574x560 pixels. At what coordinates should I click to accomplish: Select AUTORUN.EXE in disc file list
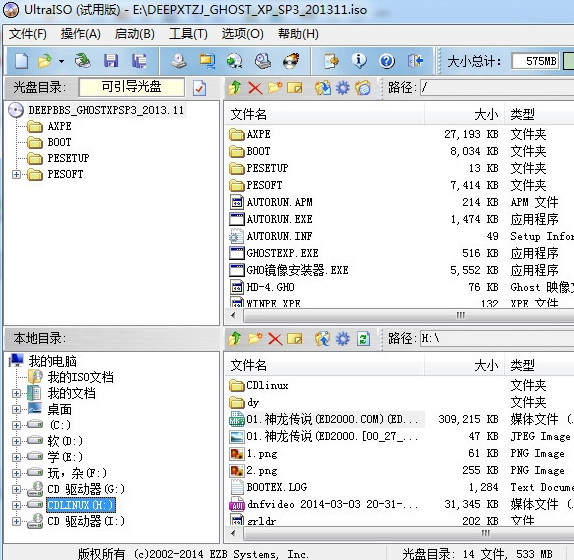coord(279,219)
